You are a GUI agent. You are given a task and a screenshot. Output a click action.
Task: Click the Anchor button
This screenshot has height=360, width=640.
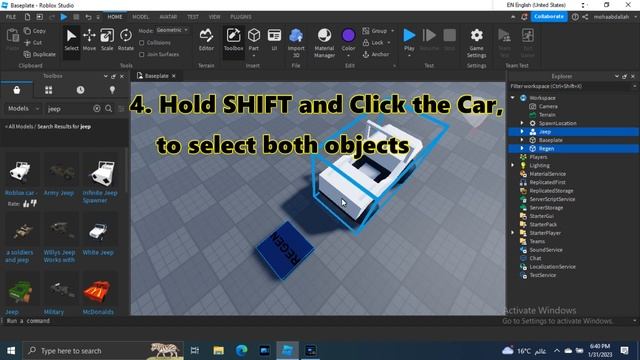[376, 54]
